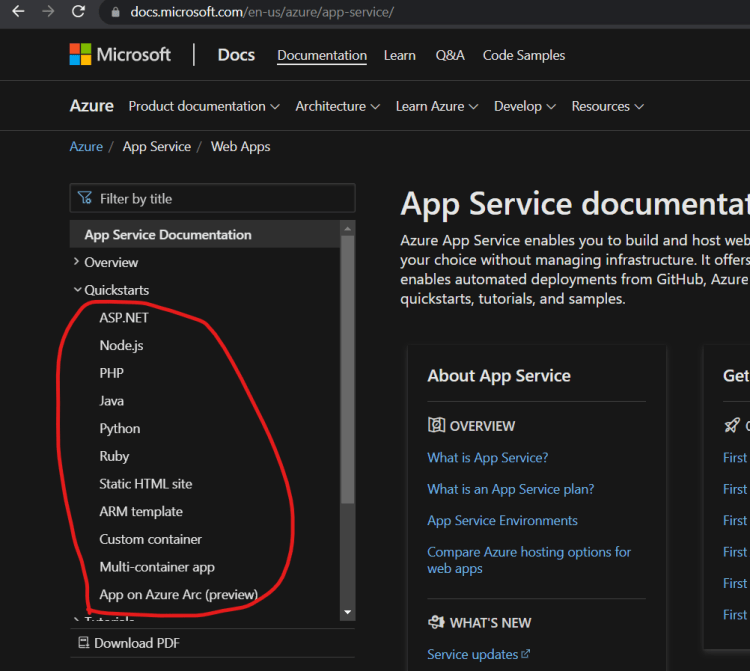Open the Python quickstart
The height and width of the screenshot is (671, 750).
pos(120,429)
